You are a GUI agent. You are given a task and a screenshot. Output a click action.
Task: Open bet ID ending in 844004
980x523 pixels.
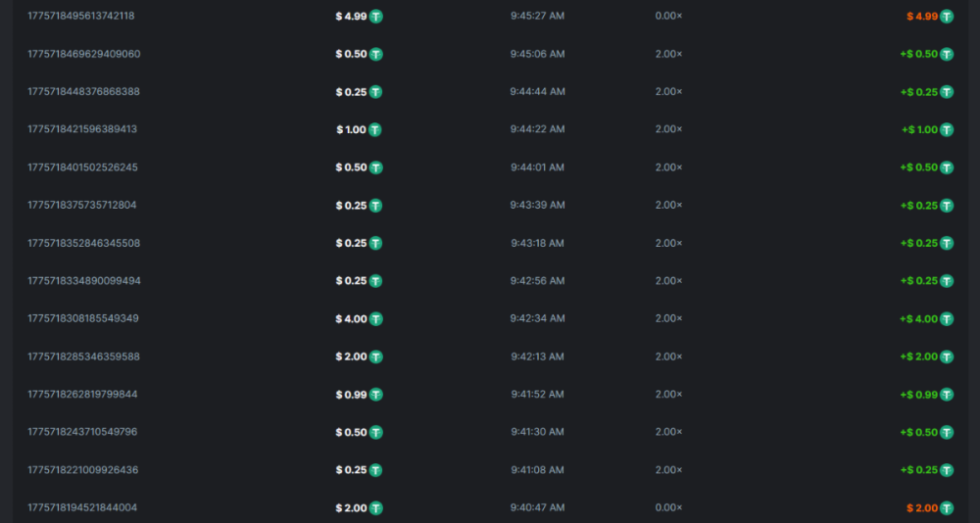click(82, 507)
